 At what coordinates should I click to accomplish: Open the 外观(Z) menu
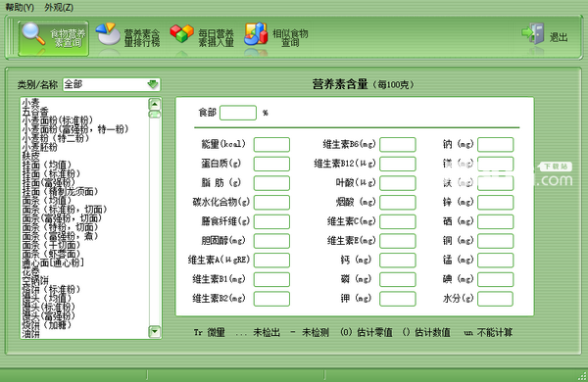pos(59,7)
